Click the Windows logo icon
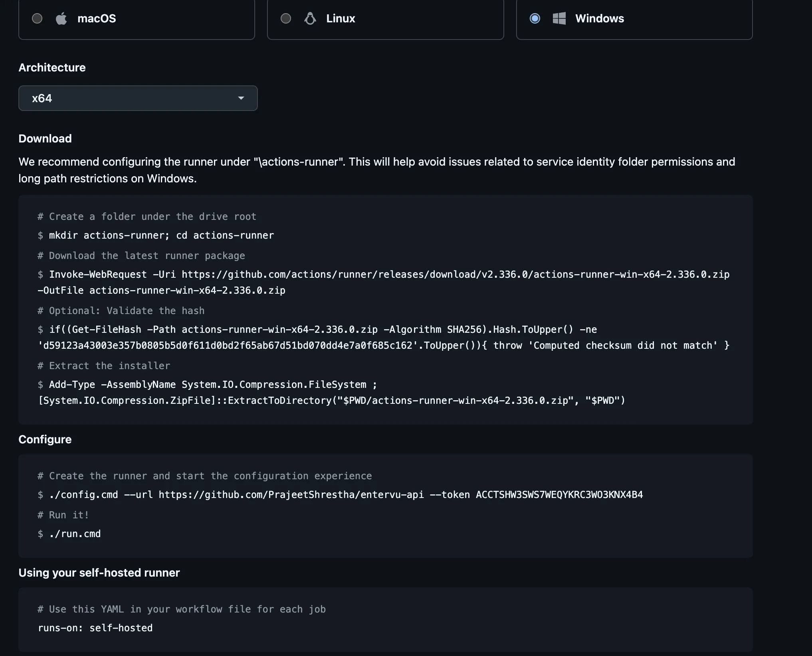This screenshot has height=656, width=812. point(559,18)
